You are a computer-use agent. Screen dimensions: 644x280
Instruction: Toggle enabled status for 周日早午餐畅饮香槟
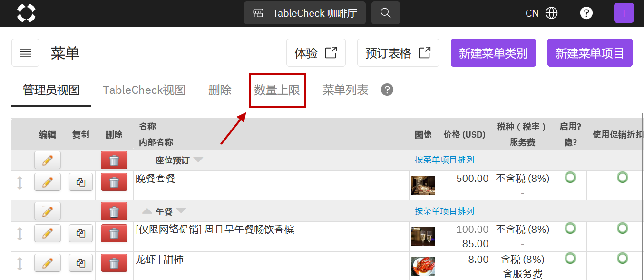tap(570, 229)
